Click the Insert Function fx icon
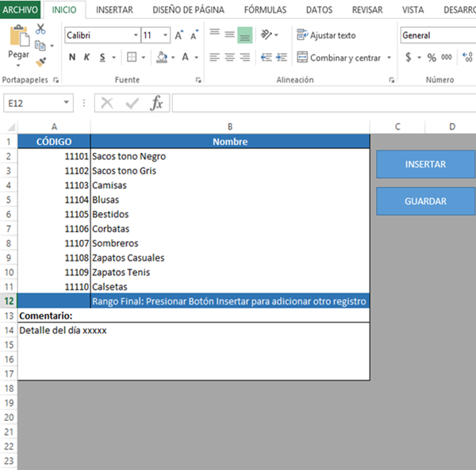 tap(157, 103)
